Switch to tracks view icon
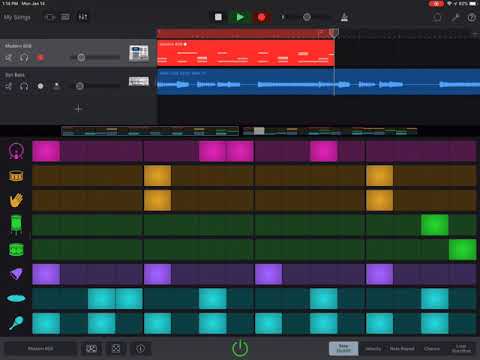 65,17
